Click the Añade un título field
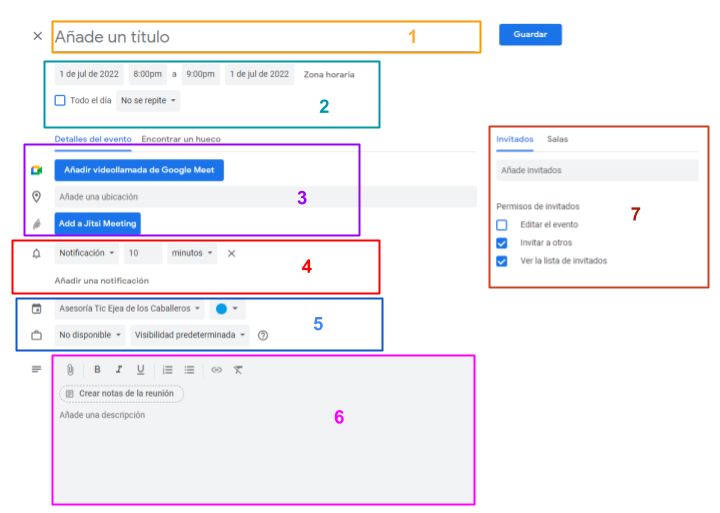 coord(264,37)
